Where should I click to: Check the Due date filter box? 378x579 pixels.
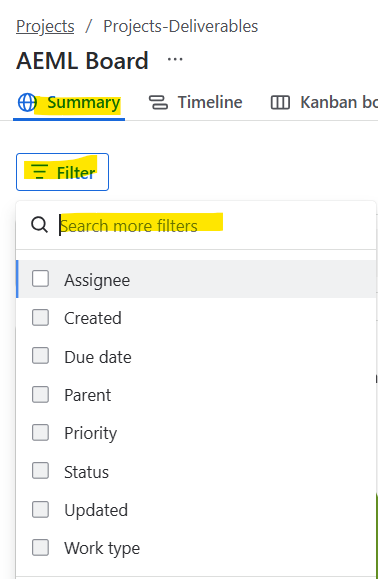click(40, 356)
